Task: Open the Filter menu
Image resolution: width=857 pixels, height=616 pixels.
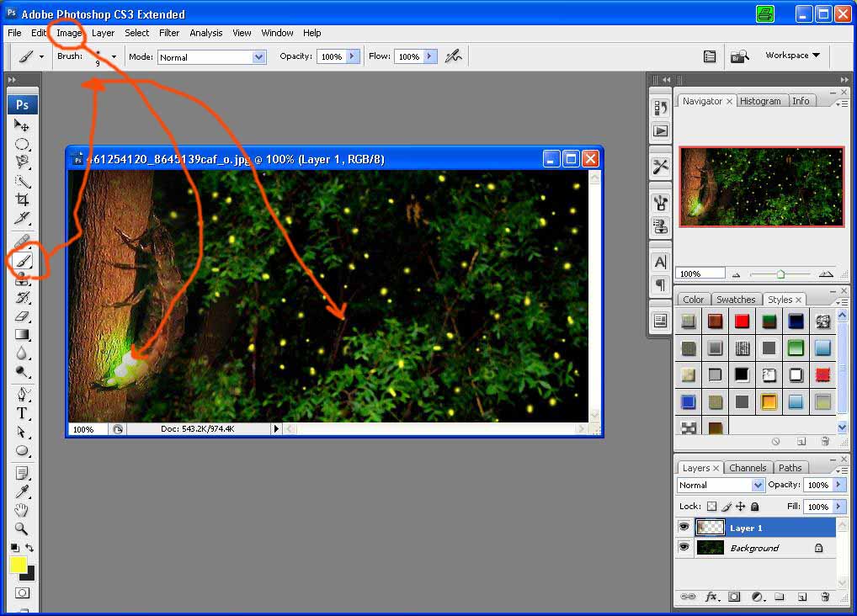Action: [169, 33]
